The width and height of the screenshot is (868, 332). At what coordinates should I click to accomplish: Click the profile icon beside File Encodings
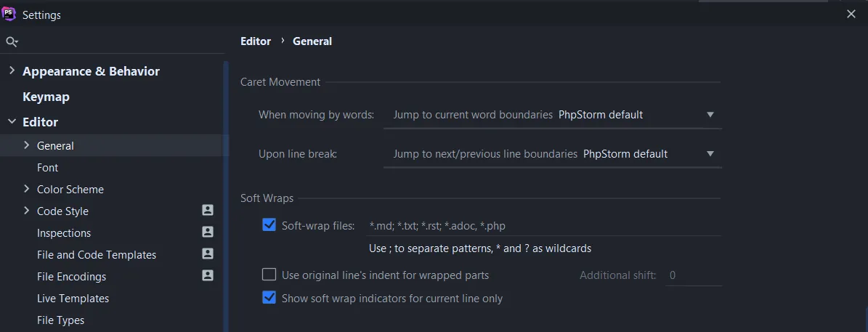(208, 276)
